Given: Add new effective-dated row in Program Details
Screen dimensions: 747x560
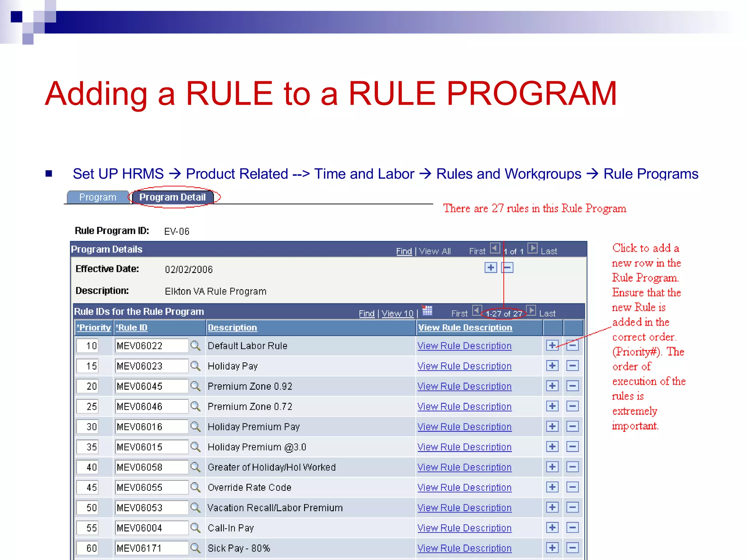Looking at the screenshot, I should [x=491, y=268].
